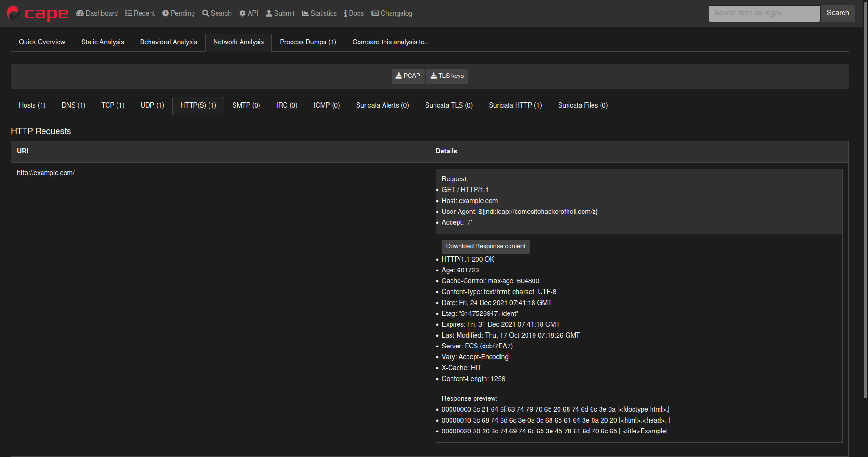Click the Submit upload icon
The height and width of the screenshot is (457, 868).
pos(269,13)
